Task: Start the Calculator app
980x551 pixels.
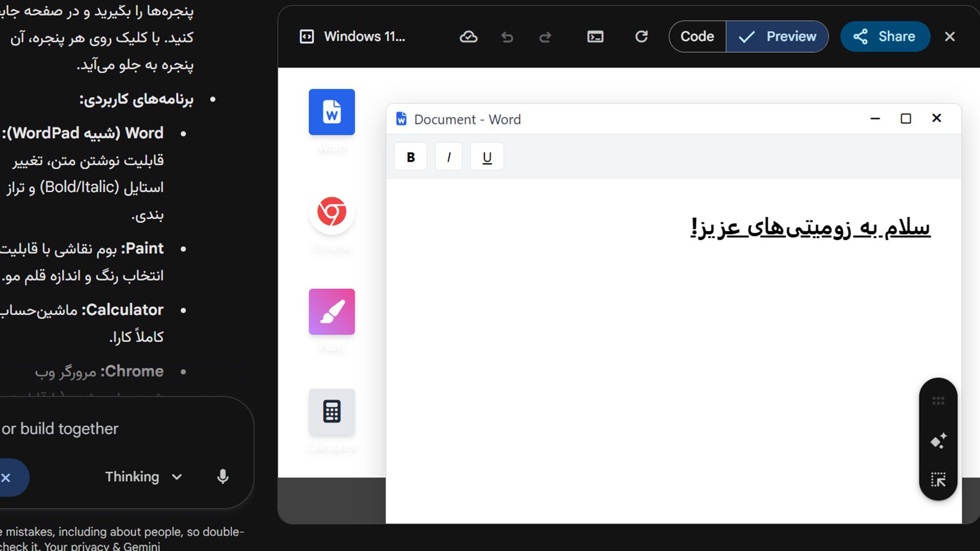Action: [331, 411]
